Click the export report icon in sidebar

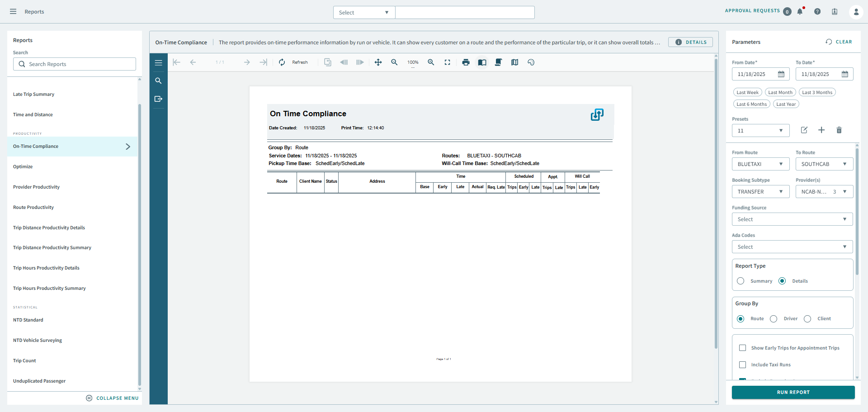coord(158,99)
